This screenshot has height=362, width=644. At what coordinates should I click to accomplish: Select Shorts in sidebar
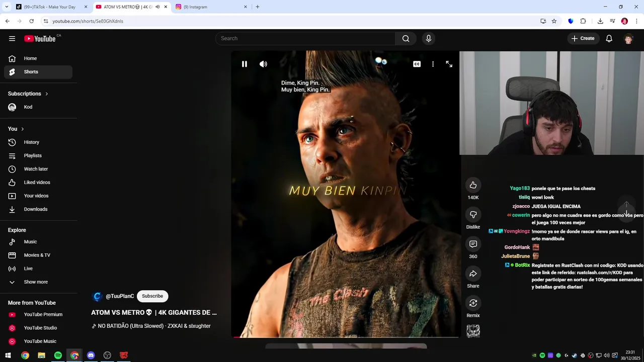click(38, 72)
